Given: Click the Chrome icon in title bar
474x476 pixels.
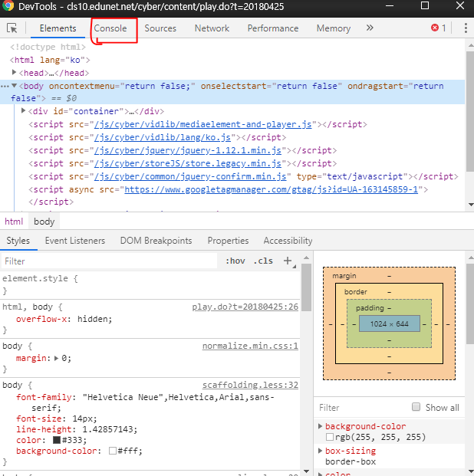Looking at the screenshot, I should (x=8, y=6).
